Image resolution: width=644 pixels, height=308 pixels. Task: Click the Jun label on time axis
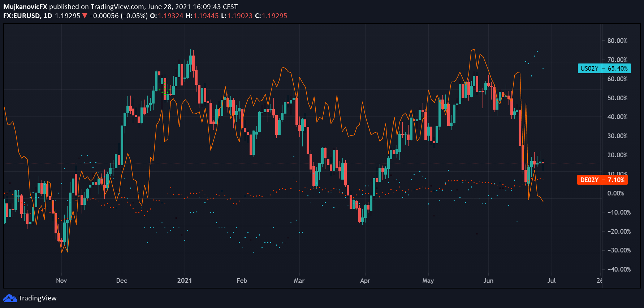[x=488, y=281]
